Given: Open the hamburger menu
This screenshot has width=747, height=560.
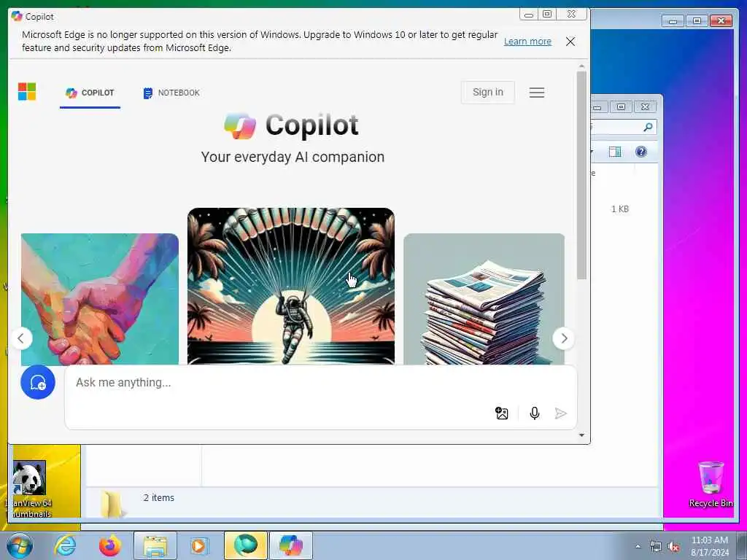Looking at the screenshot, I should coord(537,93).
